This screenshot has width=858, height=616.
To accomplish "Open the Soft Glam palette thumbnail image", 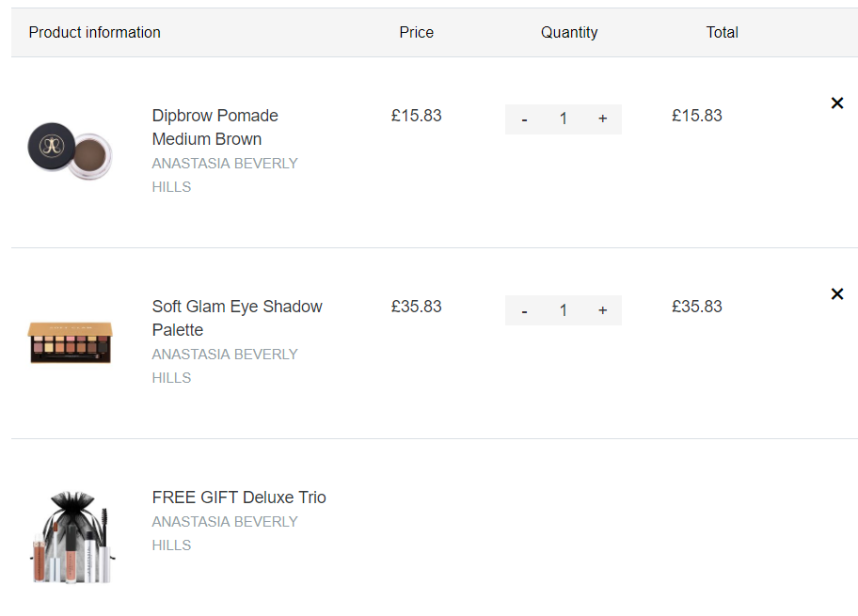I will (x=70, y=342).
